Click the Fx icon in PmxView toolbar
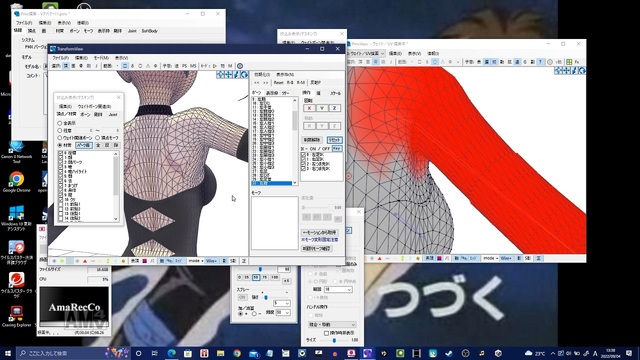The width and height of the screenshot is (640, 360). pyautogui.click(x=577, y=62)
